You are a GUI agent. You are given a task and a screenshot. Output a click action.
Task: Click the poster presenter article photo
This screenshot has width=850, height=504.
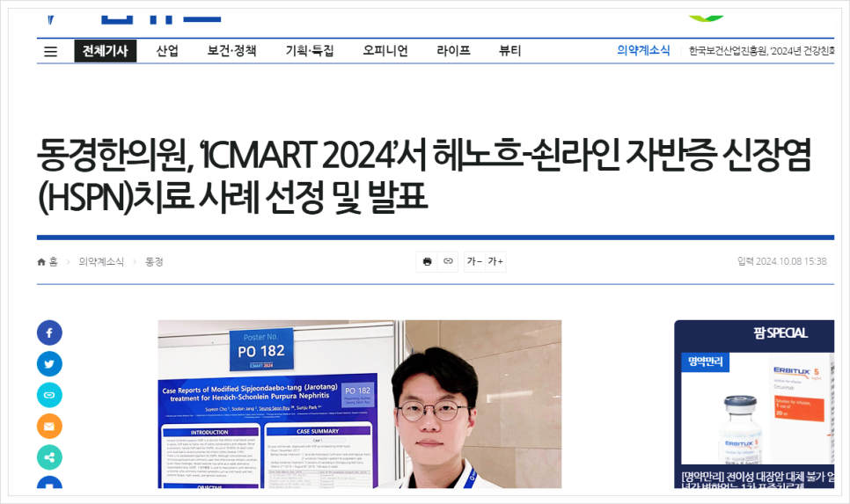tap(359, 405)
